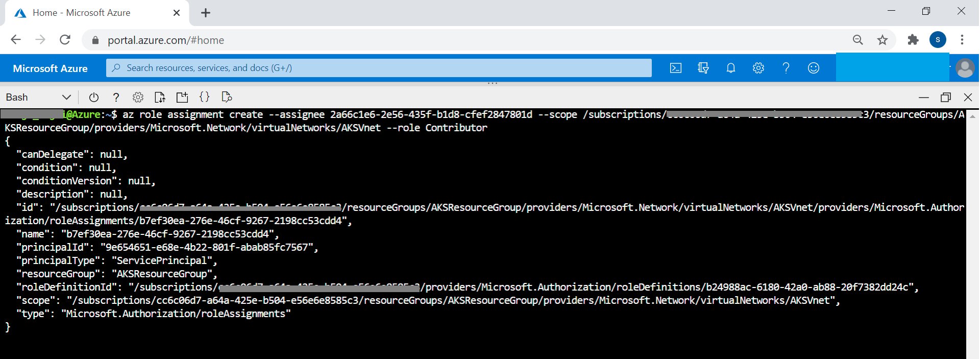Click the web preview icon in Cloud Shell
Image resolution: width=980 pixels, height=359 pixels.
point(227,97)
